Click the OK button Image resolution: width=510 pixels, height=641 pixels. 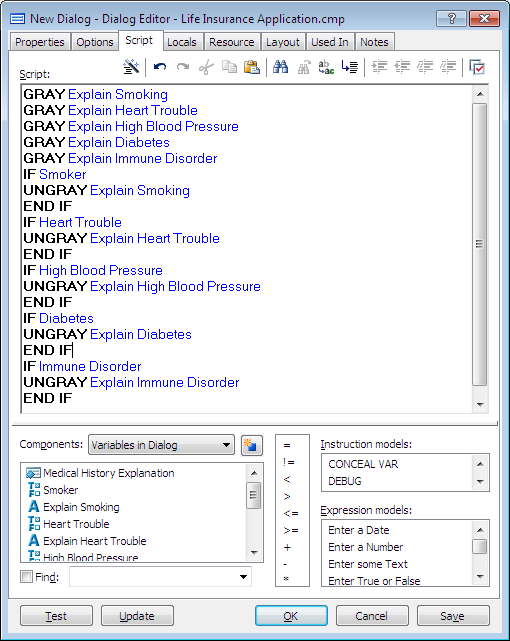click(291, 616)
